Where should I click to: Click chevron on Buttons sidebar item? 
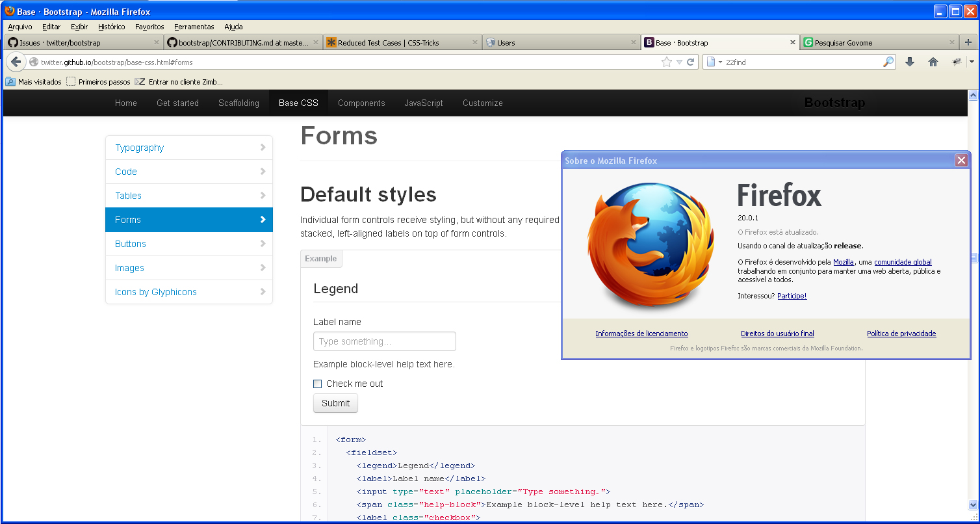click(263, 244)
